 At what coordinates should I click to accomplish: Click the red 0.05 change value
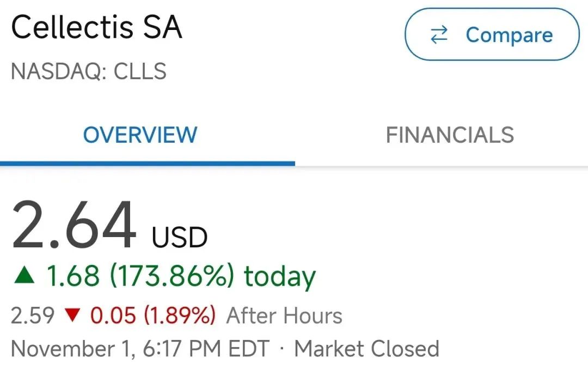coord(113,316)
